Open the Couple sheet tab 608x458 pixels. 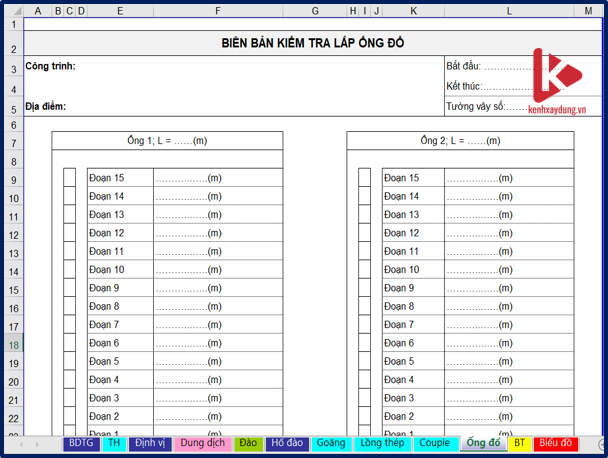tap(434, 442)
